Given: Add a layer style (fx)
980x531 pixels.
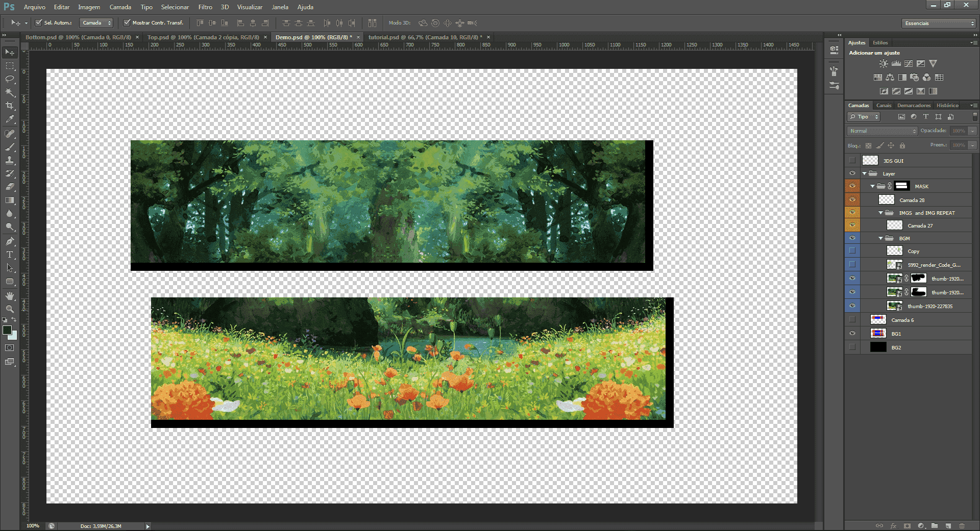Looking at the screenshot, I should (893, 525).
